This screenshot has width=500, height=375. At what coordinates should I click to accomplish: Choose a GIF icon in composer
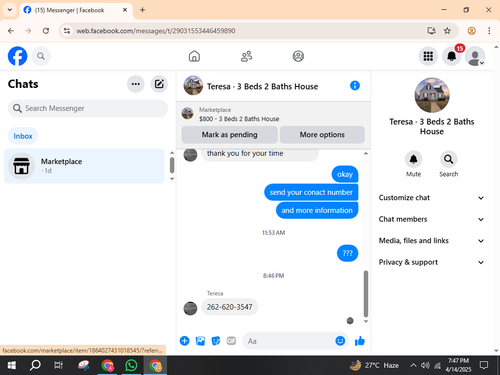pos(231,341)
